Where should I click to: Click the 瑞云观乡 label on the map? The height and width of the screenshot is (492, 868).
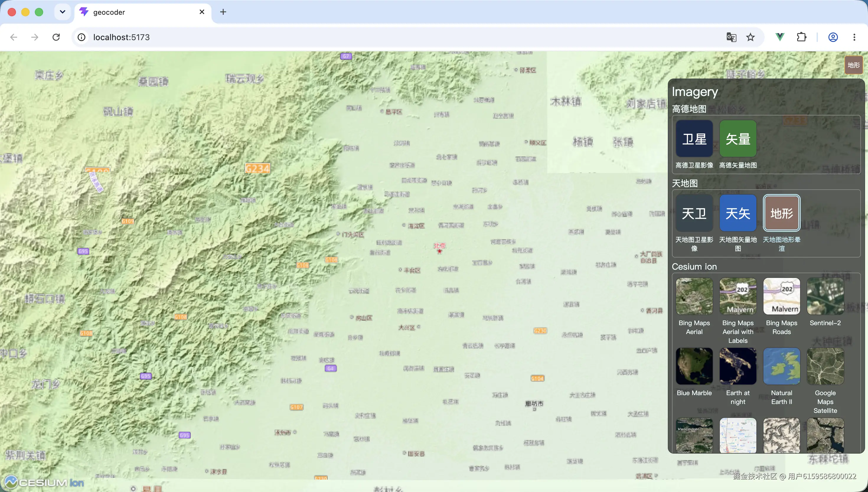coord(244,79)
